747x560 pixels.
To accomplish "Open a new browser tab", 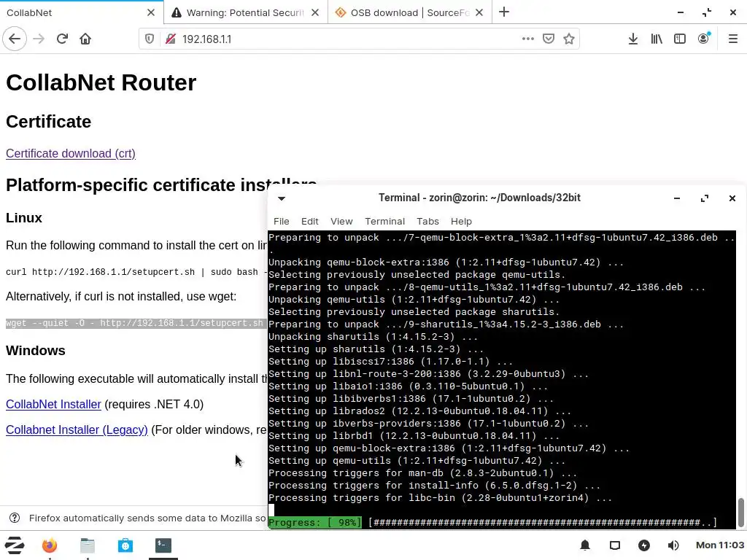I will [504, 12].
